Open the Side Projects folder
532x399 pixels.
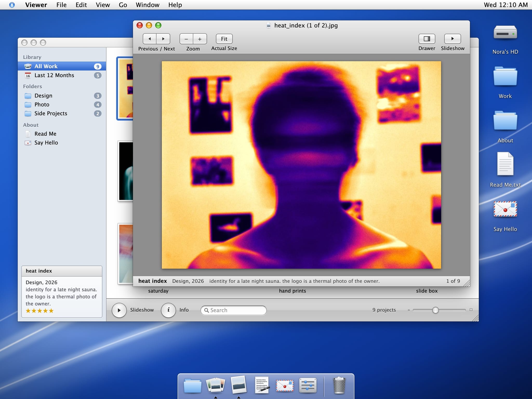coord(62,113)
